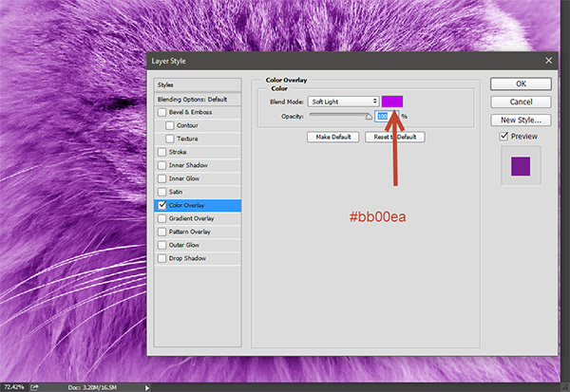Turn on the Drop Shadow checkbox
Screen dimensions: 570x392
(x=161, y=258)
